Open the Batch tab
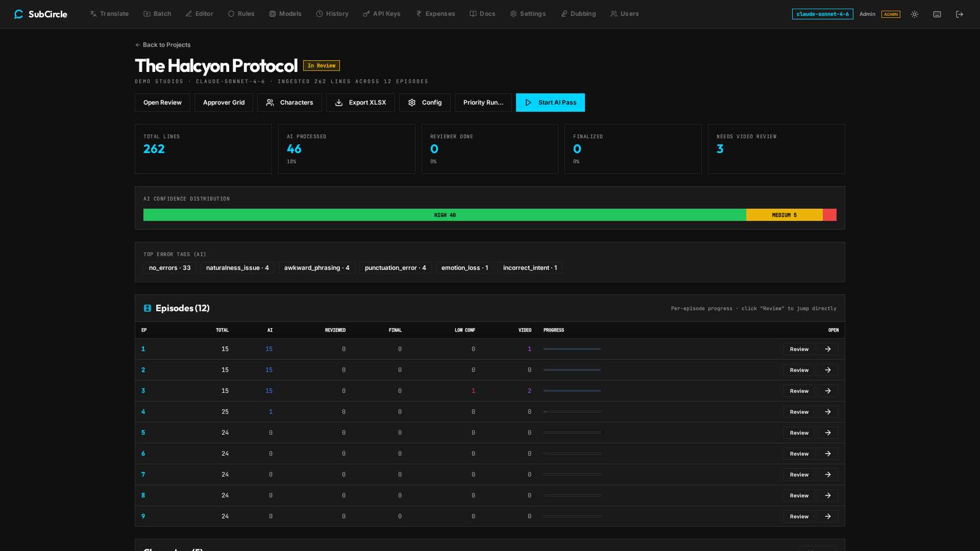This screenshot has width=980, height=551. 157,14
